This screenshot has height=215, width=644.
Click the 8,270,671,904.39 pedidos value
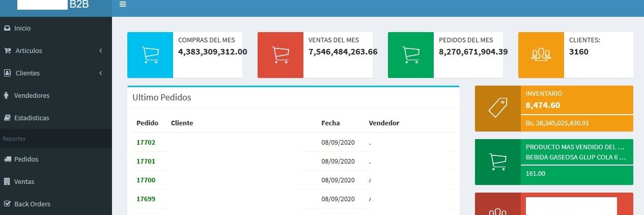tap(473, 51)
